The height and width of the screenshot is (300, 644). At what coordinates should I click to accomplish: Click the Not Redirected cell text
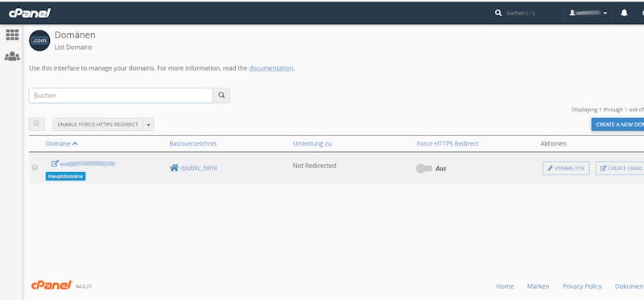click(314, 166)
